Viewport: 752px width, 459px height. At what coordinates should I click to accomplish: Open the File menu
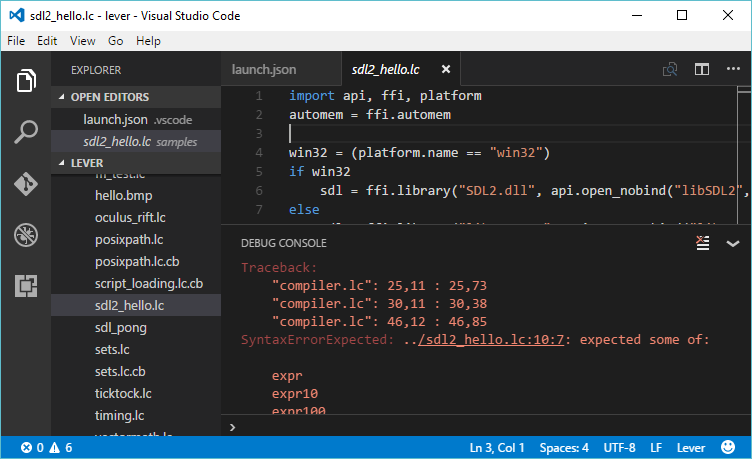(x=16, y=41)
